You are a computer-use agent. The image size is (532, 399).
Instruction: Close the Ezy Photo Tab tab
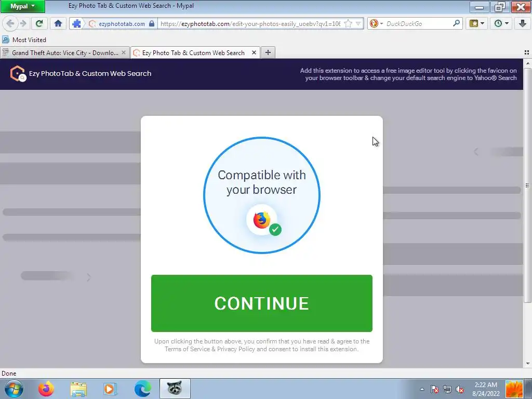point(254,52)
